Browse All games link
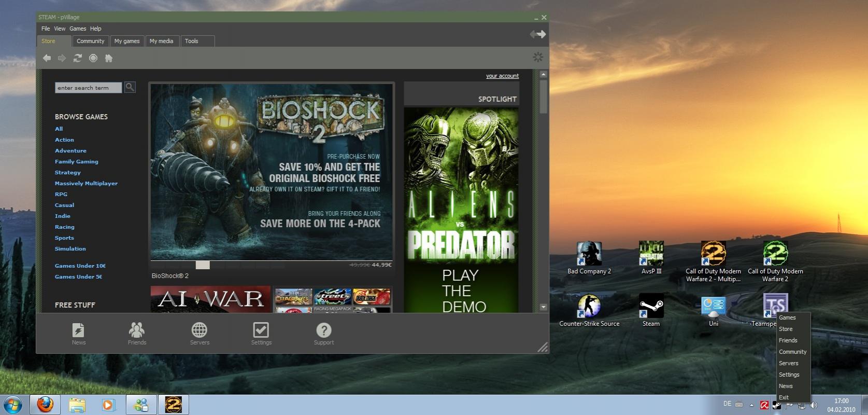868x415 pixels. click(59, 129)
